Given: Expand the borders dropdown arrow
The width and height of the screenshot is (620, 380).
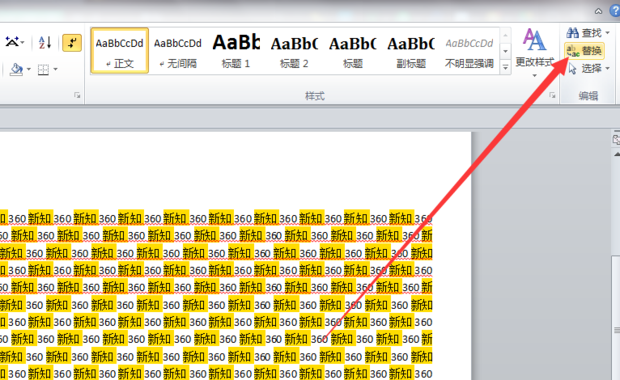Looking at the screenshot, I should coord(55,70).
